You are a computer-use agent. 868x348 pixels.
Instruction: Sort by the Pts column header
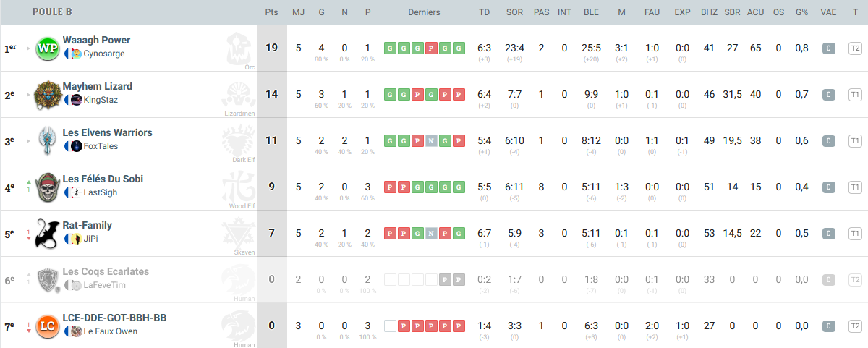tap(271, 12)
